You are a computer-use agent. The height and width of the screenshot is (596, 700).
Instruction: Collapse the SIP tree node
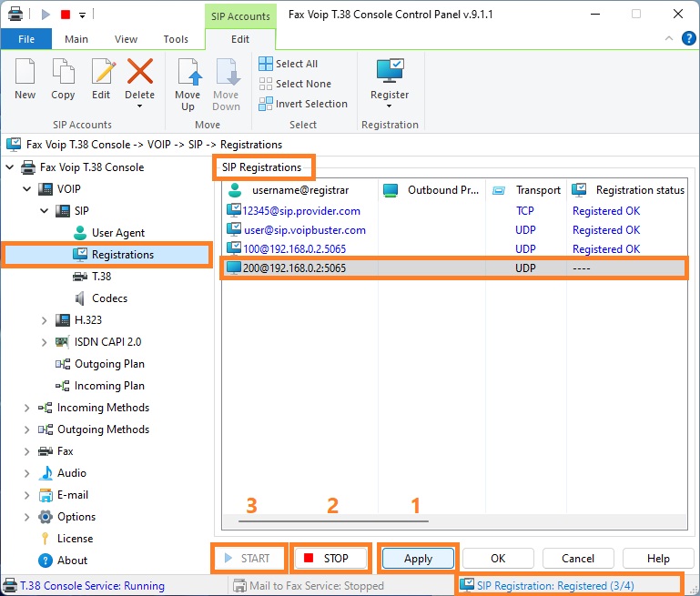tap(45, 211)
